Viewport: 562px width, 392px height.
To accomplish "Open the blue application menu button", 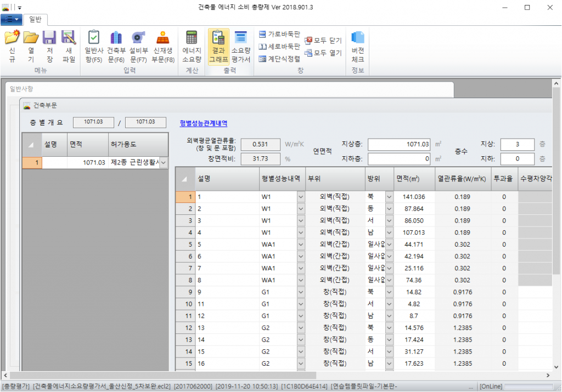I will (x=12, y=19).
